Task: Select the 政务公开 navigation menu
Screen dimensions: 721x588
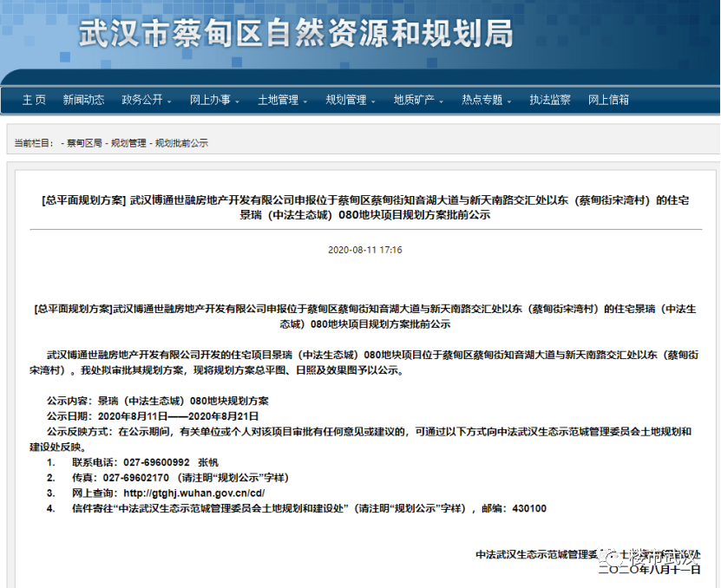Action: click(142, 100)
